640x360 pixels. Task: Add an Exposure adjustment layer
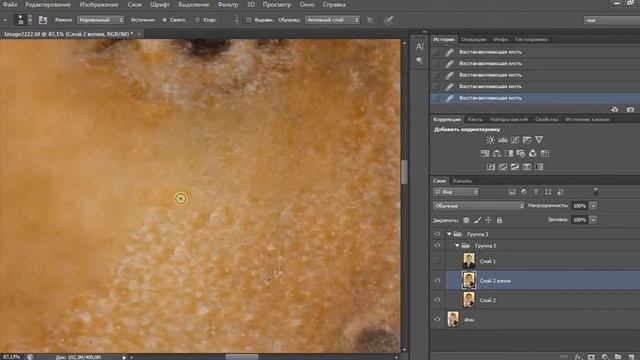coord(527,140)
